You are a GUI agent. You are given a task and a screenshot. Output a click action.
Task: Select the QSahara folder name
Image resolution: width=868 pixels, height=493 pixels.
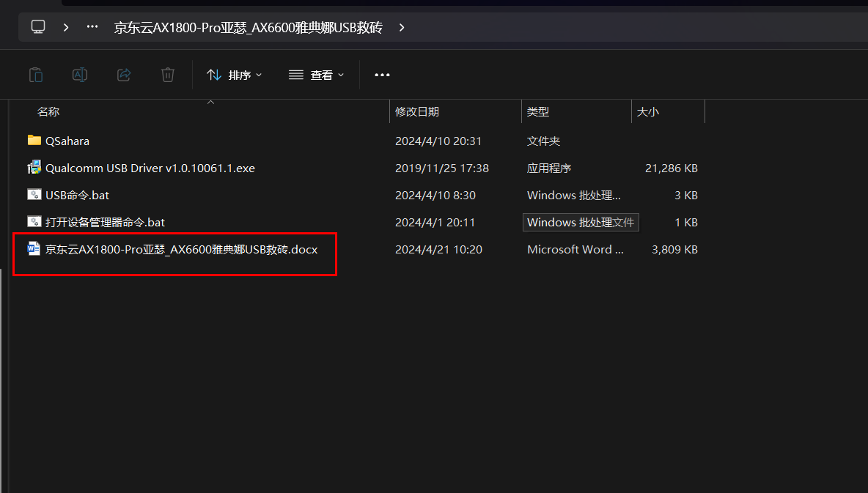67,141
